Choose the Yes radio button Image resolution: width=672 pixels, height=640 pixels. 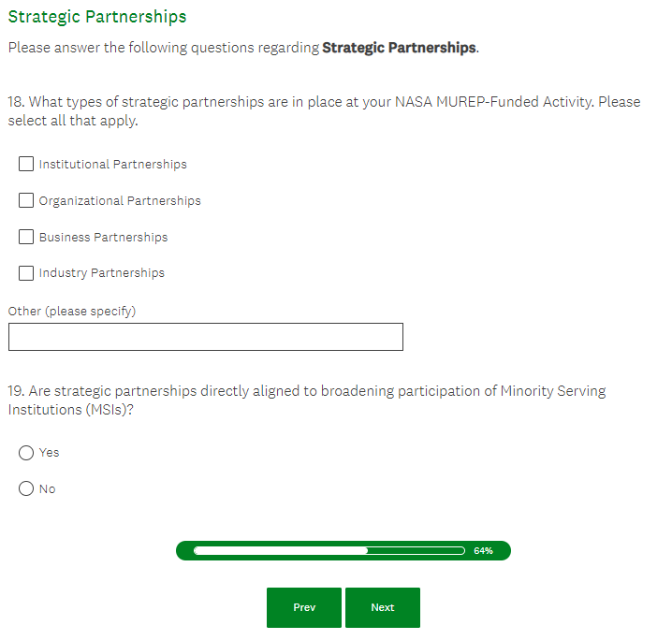point(27,453)
